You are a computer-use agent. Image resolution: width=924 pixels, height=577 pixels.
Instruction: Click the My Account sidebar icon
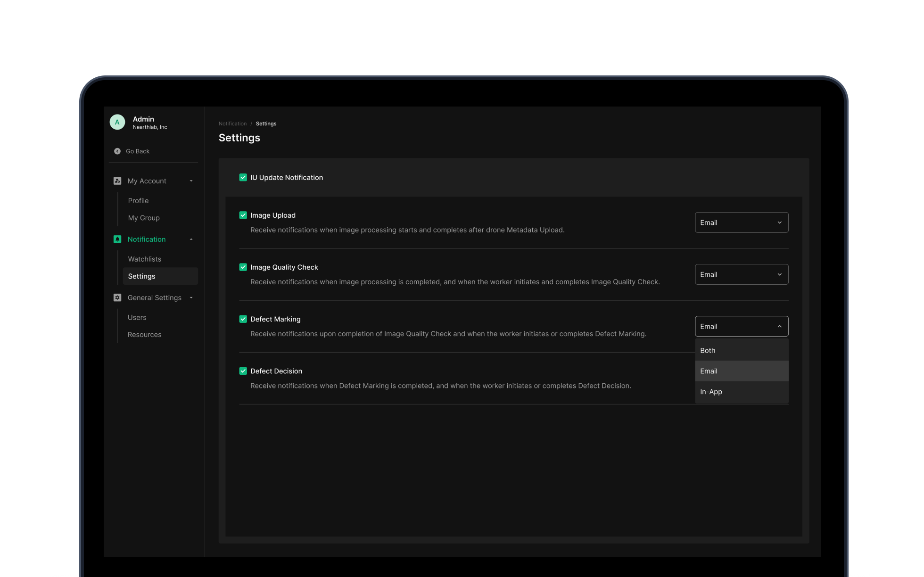coord(117,181)
